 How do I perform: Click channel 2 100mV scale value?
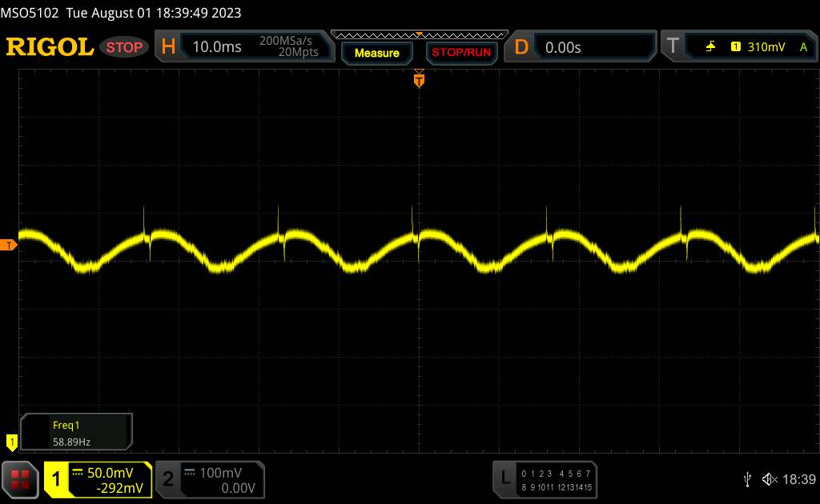pyautogui.click(x=221, y=473)
